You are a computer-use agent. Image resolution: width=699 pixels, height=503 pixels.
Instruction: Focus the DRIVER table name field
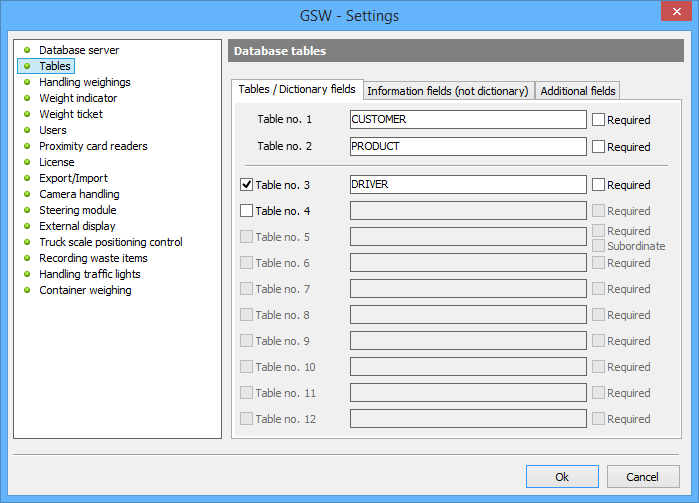click(x=467, y=185)
